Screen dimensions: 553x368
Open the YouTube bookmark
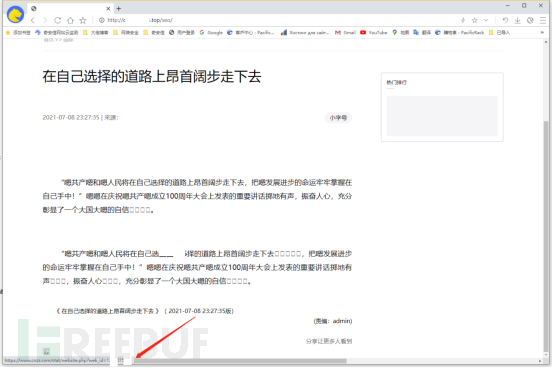point(373,32)
